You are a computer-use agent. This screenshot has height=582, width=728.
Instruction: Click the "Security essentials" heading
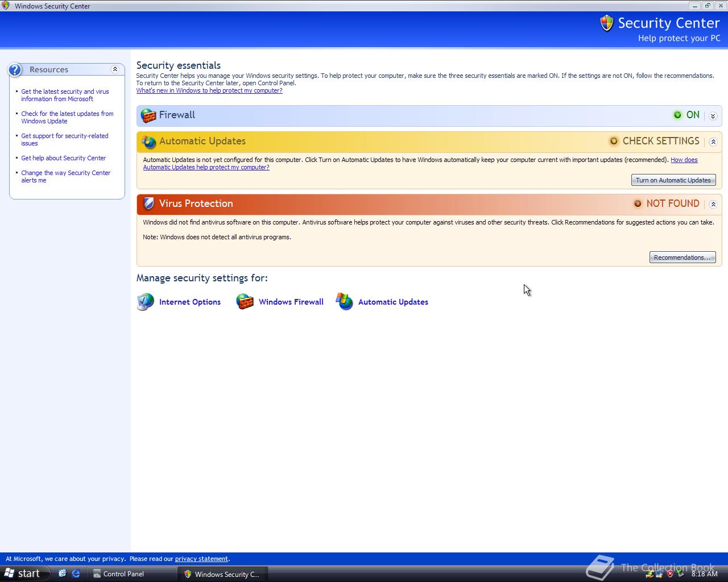179,65
